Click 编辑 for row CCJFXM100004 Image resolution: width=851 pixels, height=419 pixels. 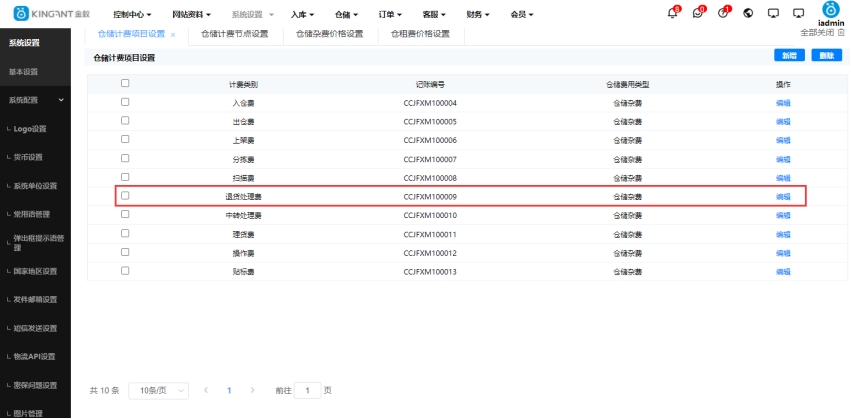[x=783, y=103]
